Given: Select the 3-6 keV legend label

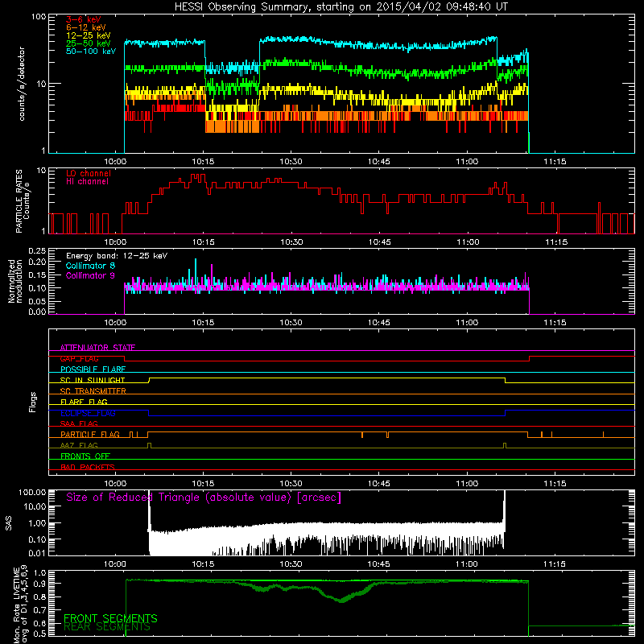Looking at the screenshot, I should (83, 19).
